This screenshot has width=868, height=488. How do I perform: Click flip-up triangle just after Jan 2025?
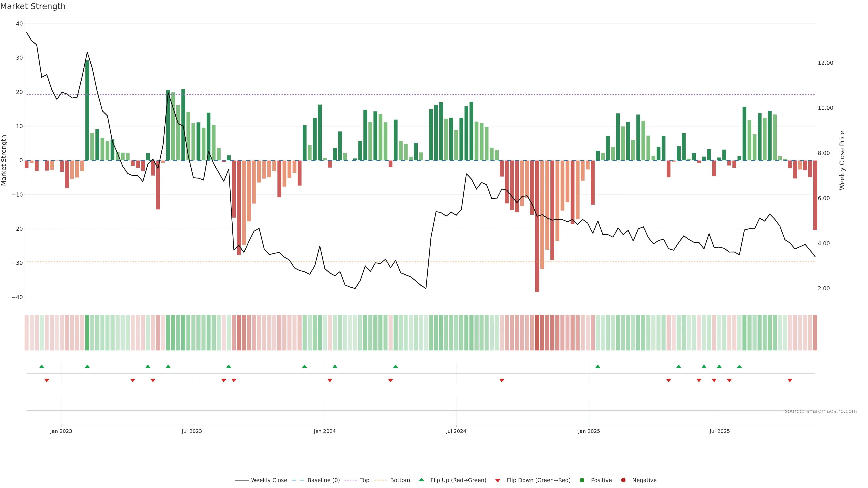point(598,366)
